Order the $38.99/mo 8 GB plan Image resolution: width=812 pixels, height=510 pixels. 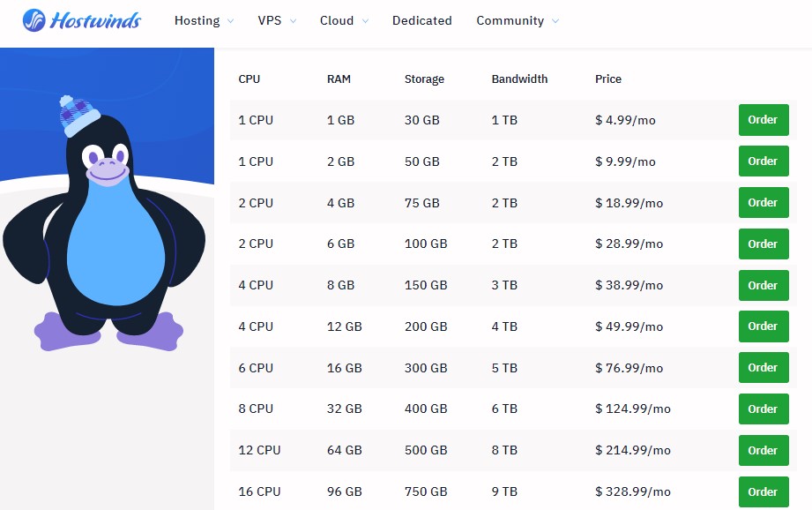(x=763, y=285)
